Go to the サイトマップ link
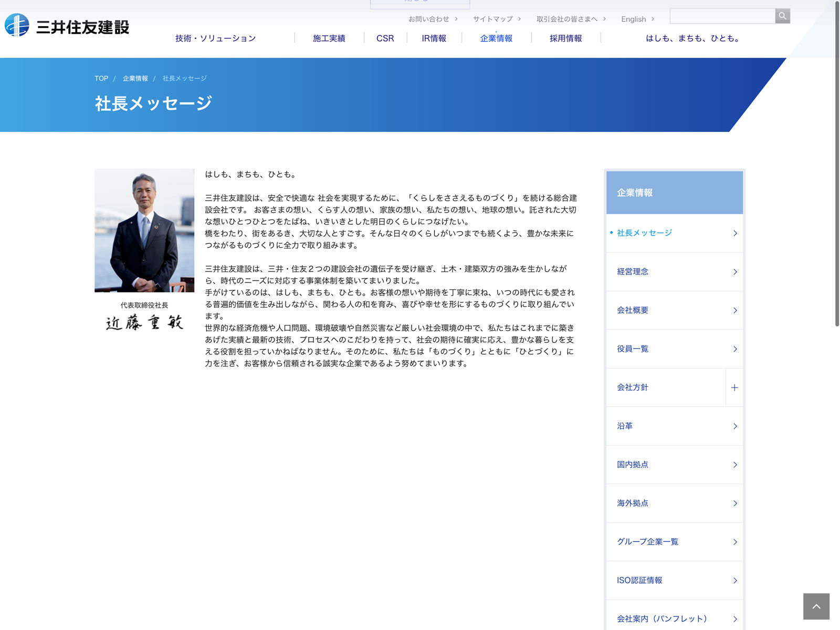The height and width of the screenshot is (630, 840). [x=492, y=19]
